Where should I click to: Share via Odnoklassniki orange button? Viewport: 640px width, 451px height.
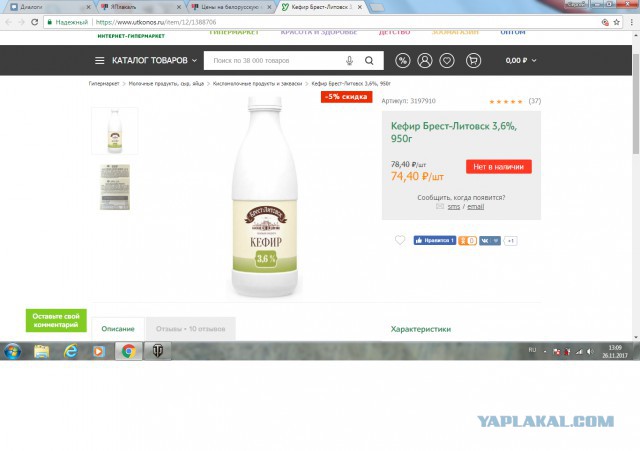click(467, 241)
